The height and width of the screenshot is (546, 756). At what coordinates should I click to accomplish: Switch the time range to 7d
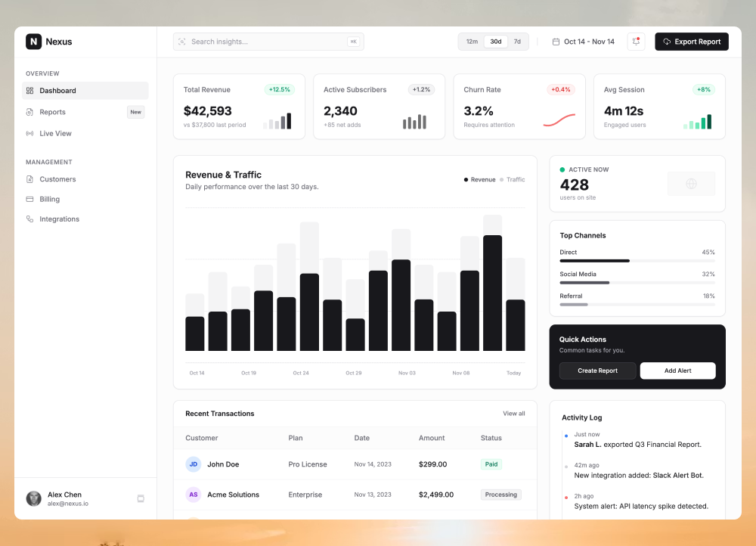(x=518, y=42)
